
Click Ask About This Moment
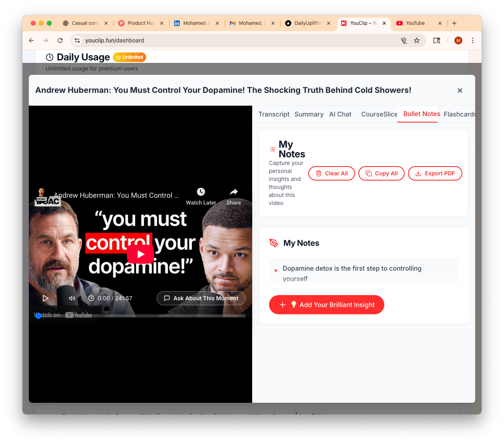pyautogui.click(x=201, y=298)
